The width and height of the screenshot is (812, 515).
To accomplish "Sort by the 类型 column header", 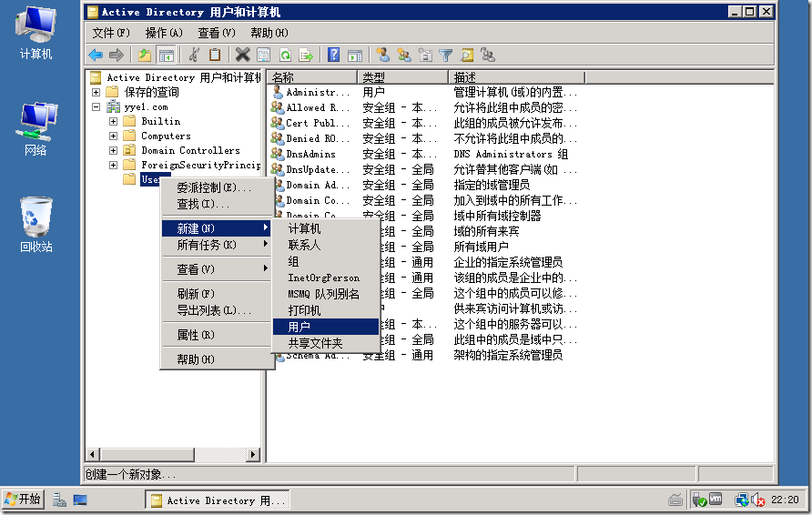I will 403,77.
